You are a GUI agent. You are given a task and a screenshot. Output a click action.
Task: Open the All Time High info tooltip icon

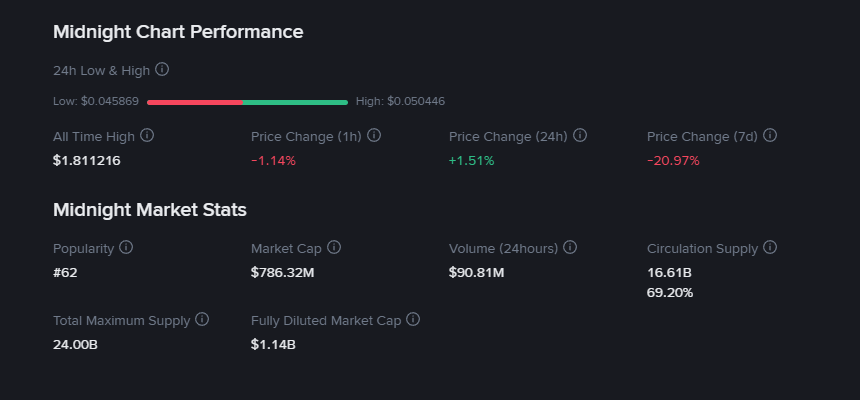tap(147, 135)
